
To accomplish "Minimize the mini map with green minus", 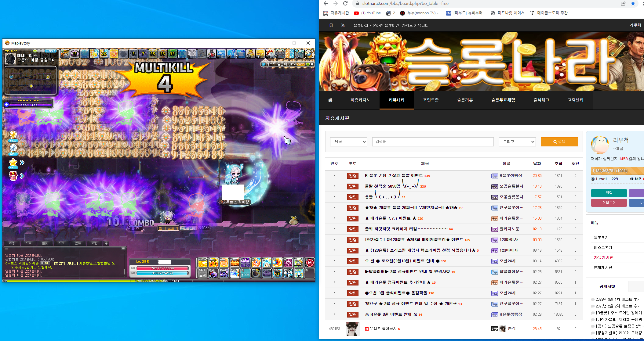I will 35,51.
